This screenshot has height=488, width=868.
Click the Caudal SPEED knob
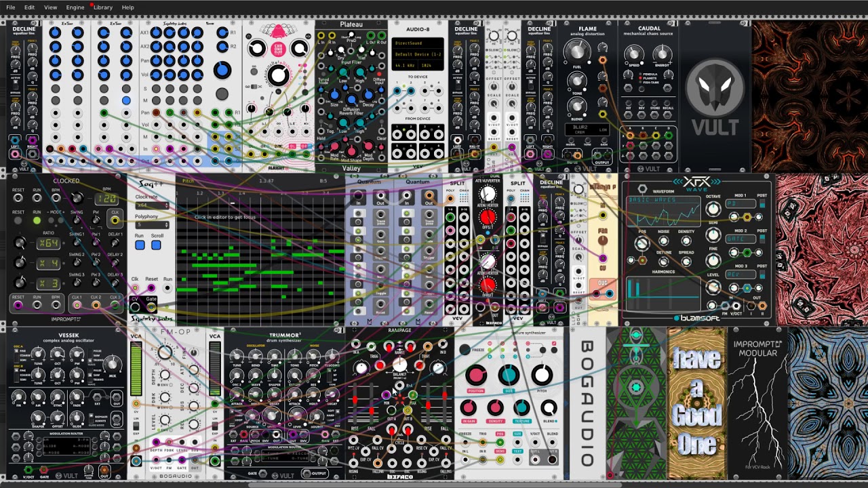tap(633, 54)
